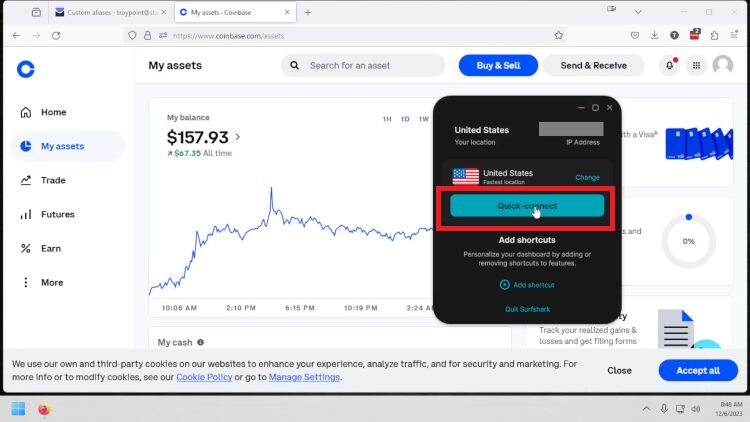Close the My assets - Coinbase tab
Image resolution: width=750 pixels, height=422 pixels.
click(x=287, y=12)
